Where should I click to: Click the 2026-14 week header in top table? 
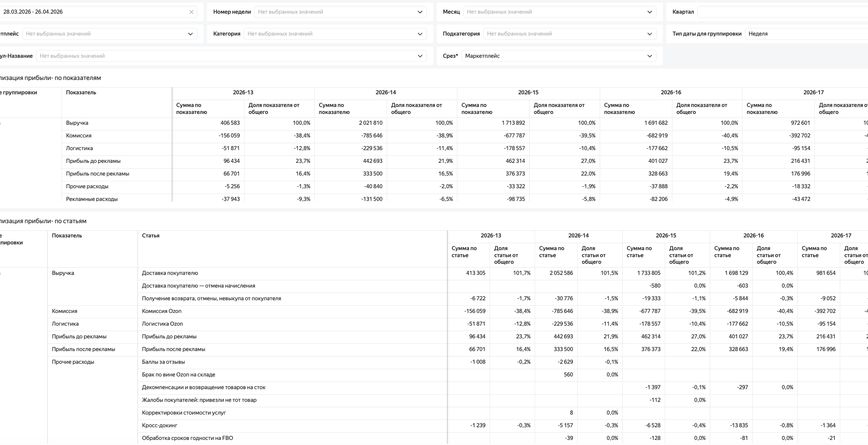coord(386,93)
